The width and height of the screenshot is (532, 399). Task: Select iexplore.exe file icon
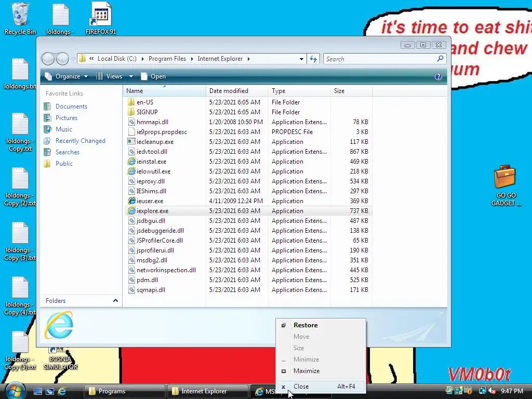(x=131, y=211)
